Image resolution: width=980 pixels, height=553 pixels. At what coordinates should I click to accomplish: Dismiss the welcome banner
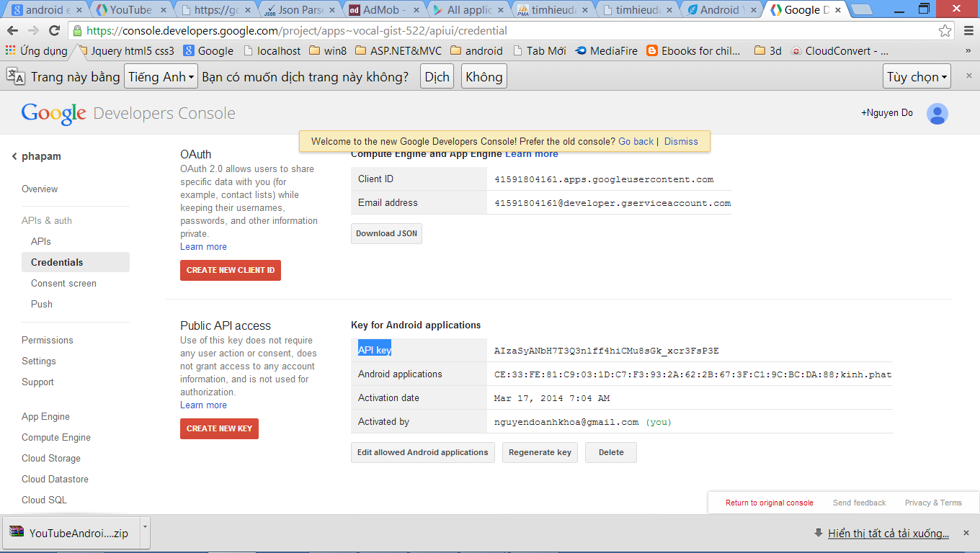681,142
